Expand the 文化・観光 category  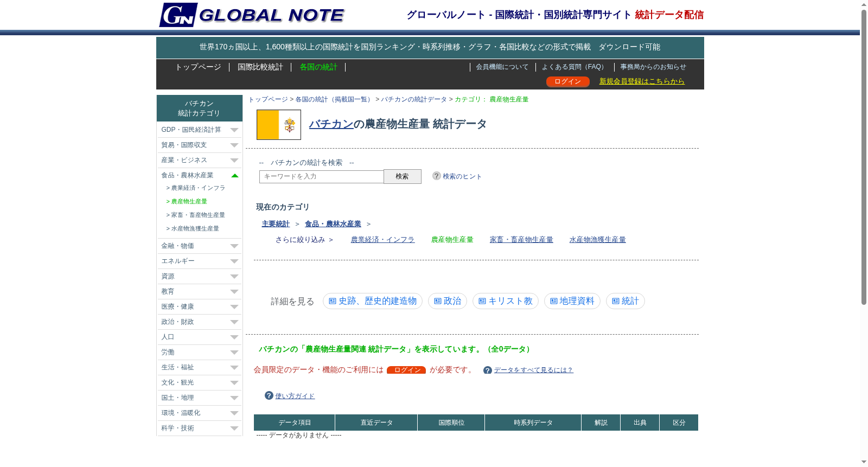click(x=200, y=382)
